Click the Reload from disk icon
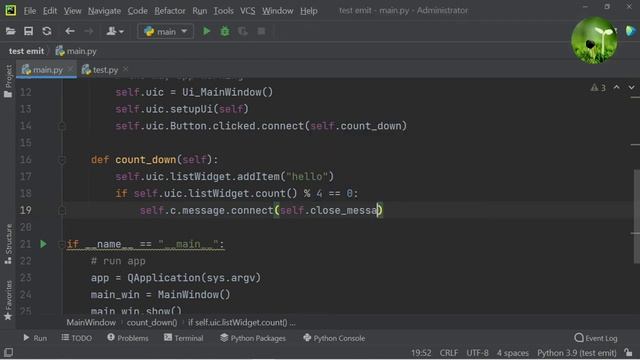Image resolution: width=640 pixels, height=360 pixels. pyautogui.click(x=47, y=31)
